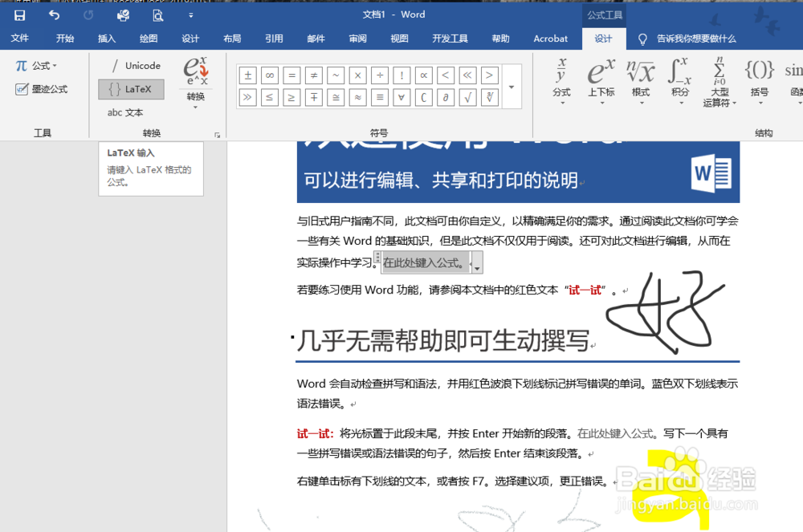This screenshot has width=803, height=532.
Task: Insert the less-than-or-equal symbol
Action: tap(270, 97)
